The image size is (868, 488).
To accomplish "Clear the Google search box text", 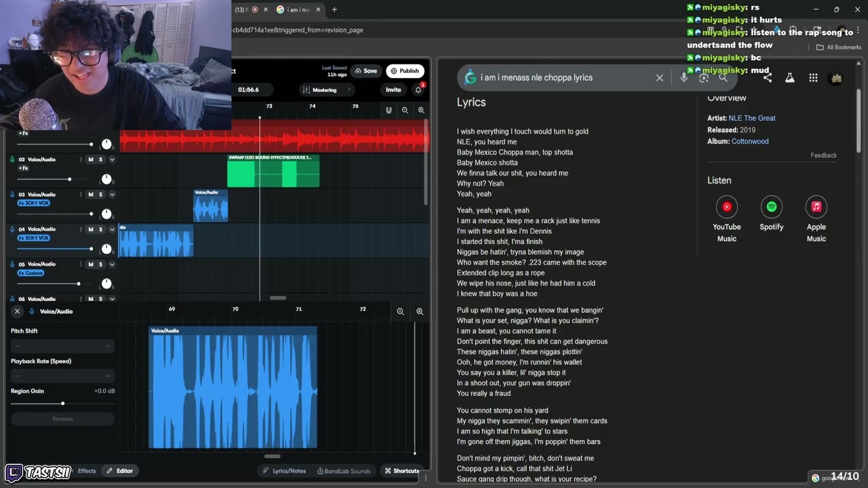I will [x=659, y=78].
